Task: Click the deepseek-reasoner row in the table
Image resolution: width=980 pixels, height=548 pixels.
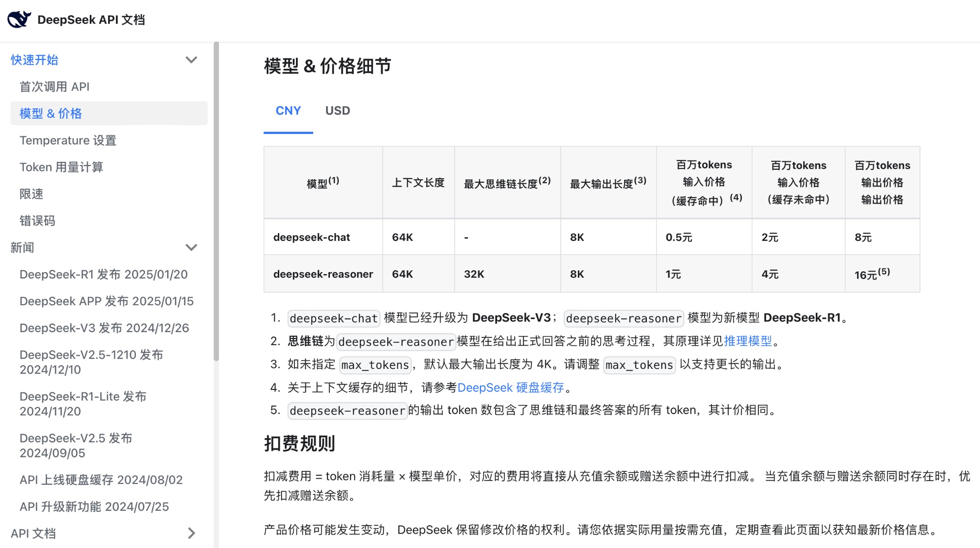Action: click(x=323, y=274)
